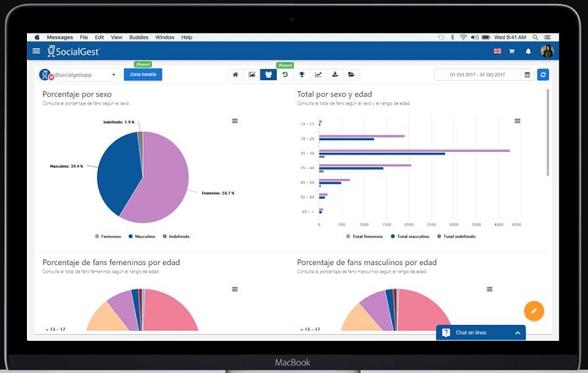Open the Chat en línea widget
The image size is (588, 373).
click(481, 333)
